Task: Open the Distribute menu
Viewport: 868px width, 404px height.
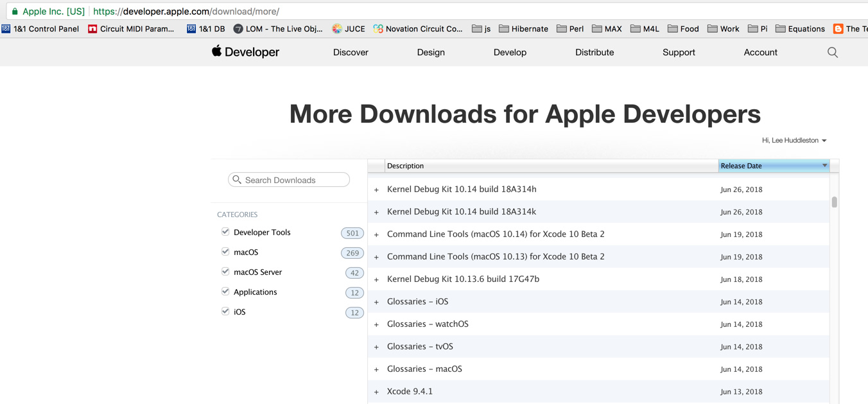Action: [595, 53]
